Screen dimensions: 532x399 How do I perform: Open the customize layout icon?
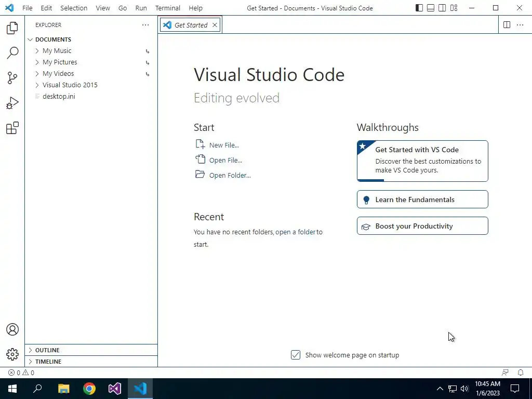click(x=454, y=8)
